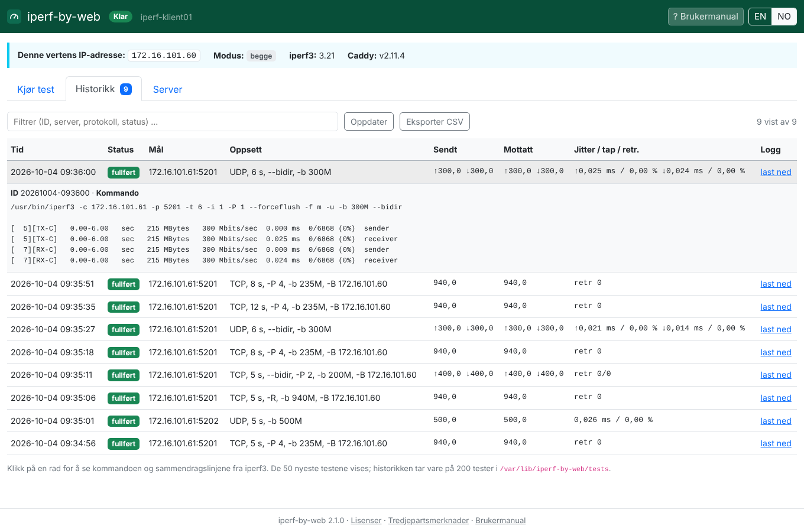Click the green 'Klar' status badge

(x=121, y=17)
